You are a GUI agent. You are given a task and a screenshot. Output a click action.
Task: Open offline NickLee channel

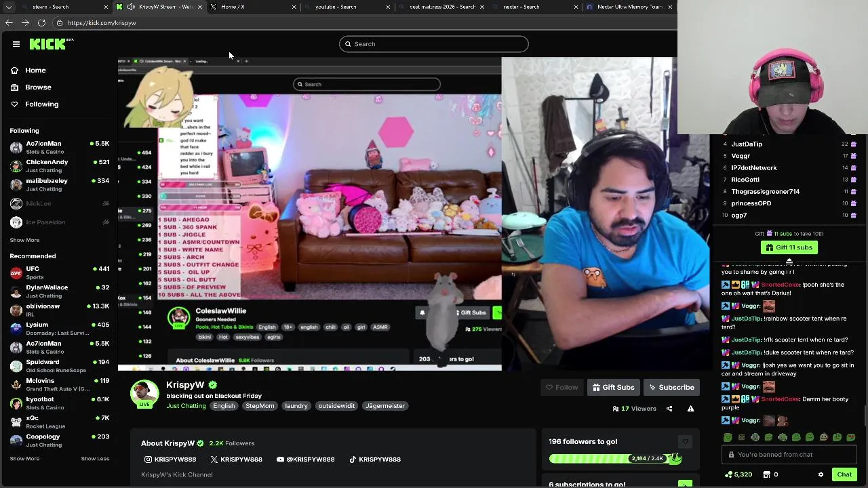tap(59, 203)
